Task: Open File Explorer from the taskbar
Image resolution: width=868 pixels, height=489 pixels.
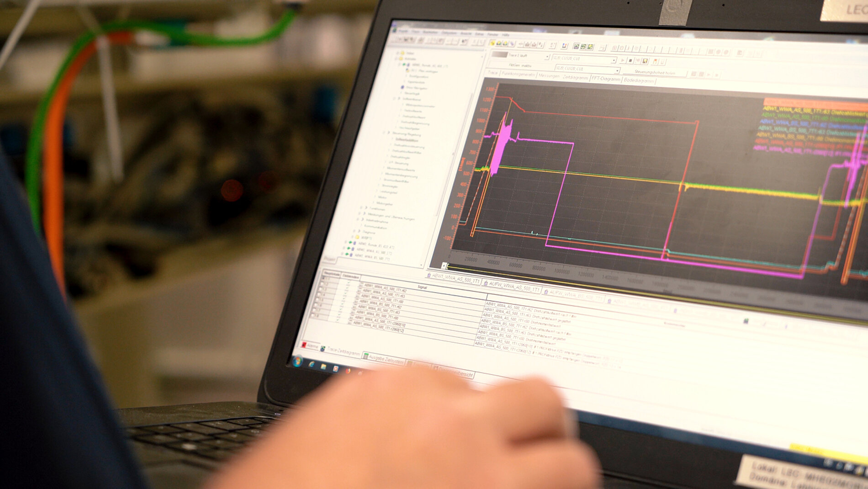Action: pyautogui.click(x=323, y=367)
